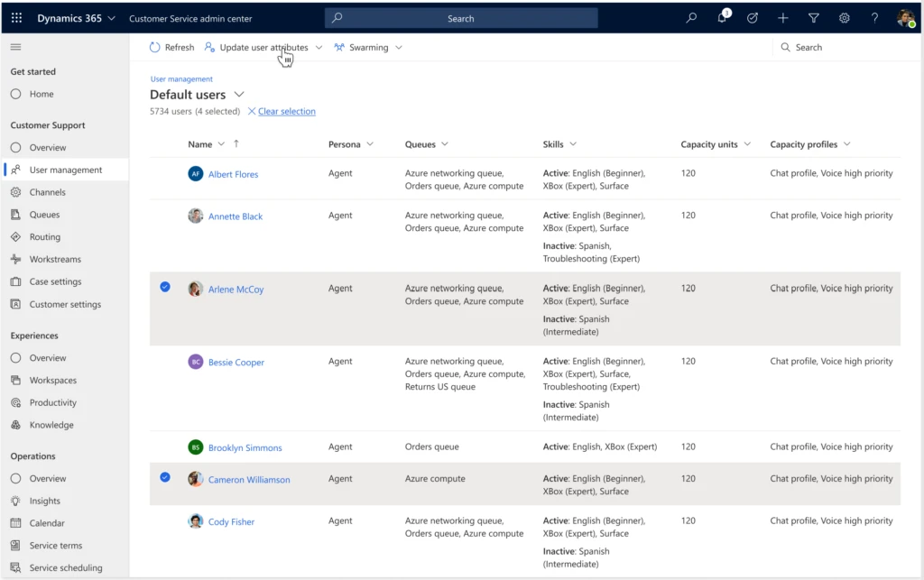
Task: Open the Name column dropdown
Action: click(x=221, y=144)
